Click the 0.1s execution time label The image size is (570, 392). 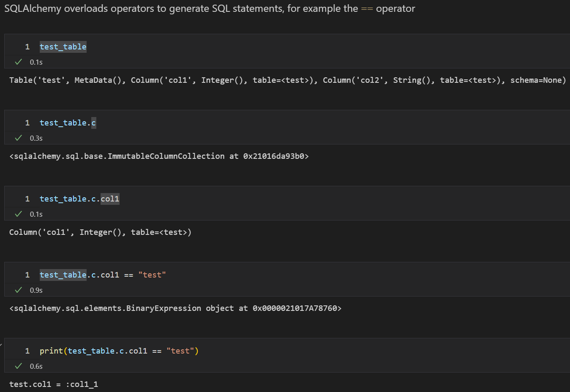tap(36, 62)
